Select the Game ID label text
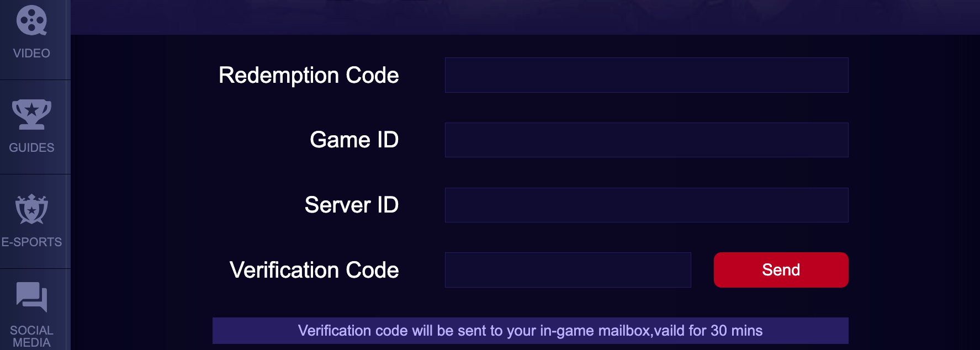 (x=355, y=140)
